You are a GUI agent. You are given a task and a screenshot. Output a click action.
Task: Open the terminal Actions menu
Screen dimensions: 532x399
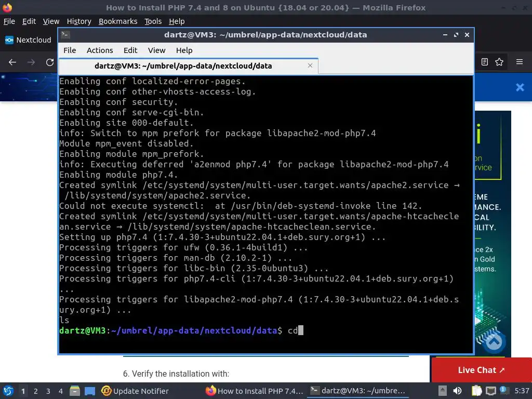click(100, 50)
